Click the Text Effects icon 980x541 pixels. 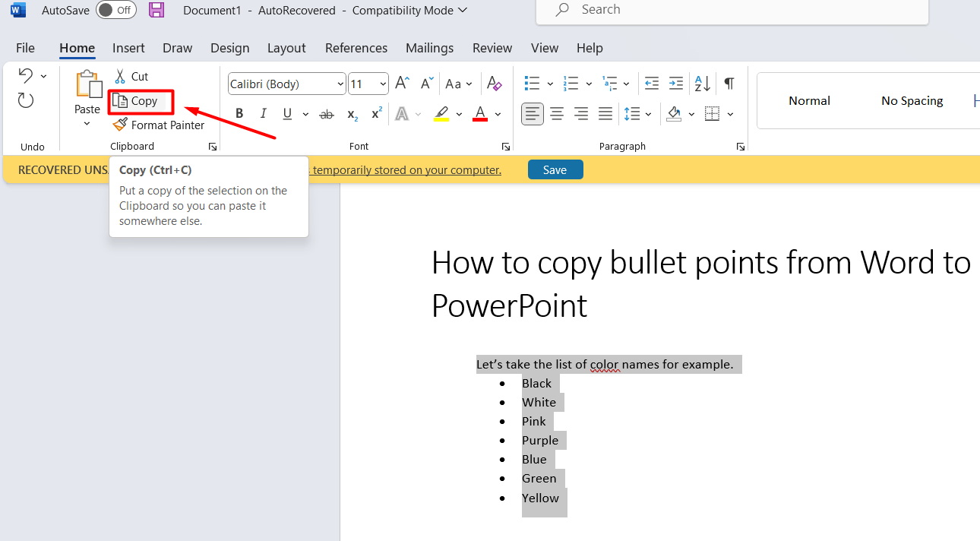(402, 114)
